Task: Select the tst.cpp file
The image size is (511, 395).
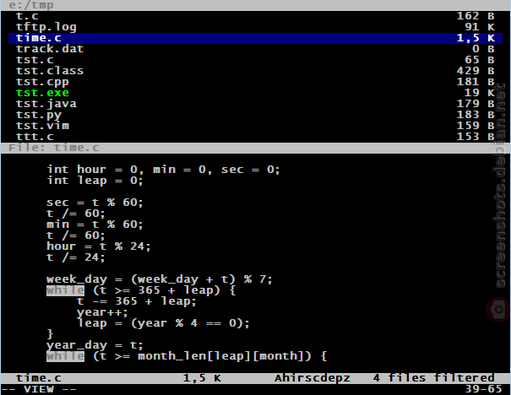Action: (x=255, y=82)
